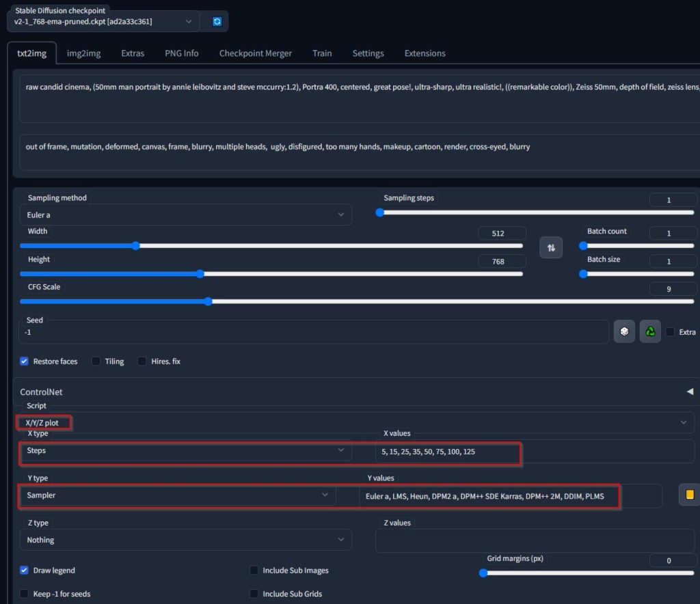The image size is (700, 604).
Task: Enable the Tiling checkbox
Action: pyautogui.click(x=96, y=361)
